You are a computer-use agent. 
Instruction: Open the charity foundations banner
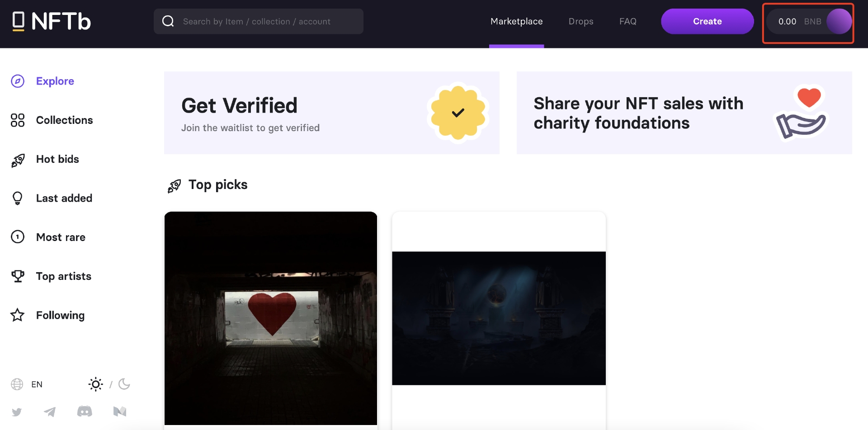coord(684,113)
